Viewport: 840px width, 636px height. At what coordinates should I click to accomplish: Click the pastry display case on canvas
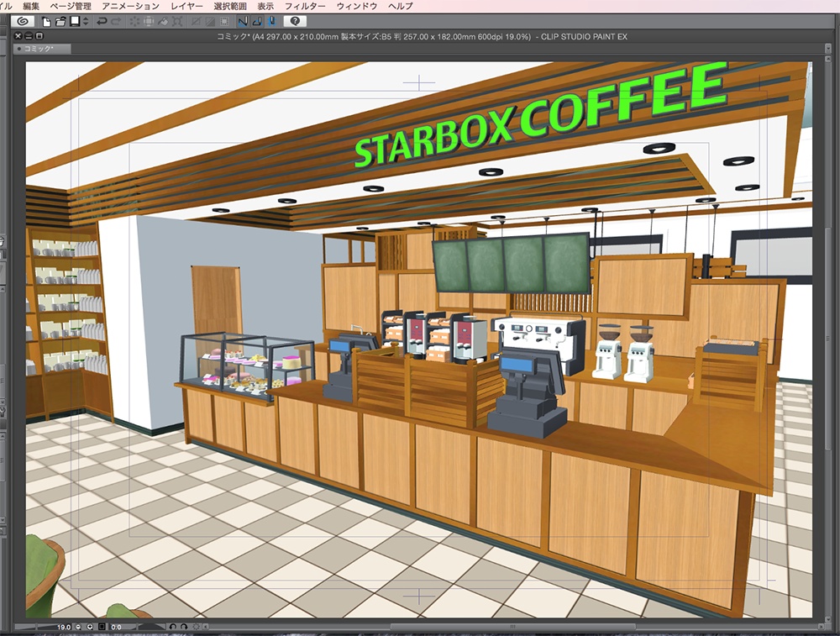tap(246, 366)
